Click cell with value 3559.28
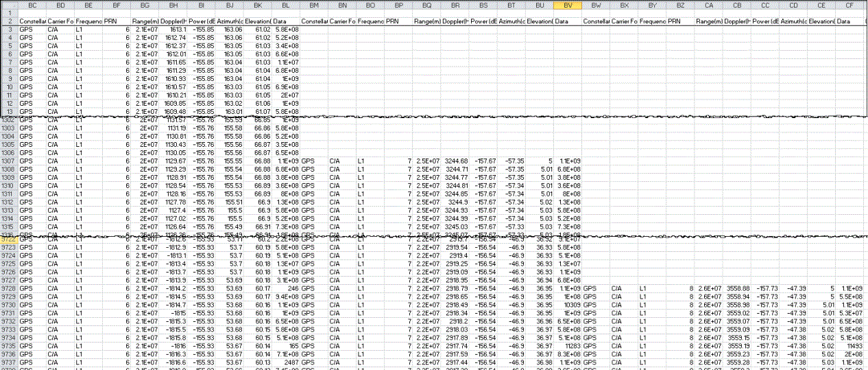Image resolution: width=868 pixels, height=370 pixels. tap(736, 362)
